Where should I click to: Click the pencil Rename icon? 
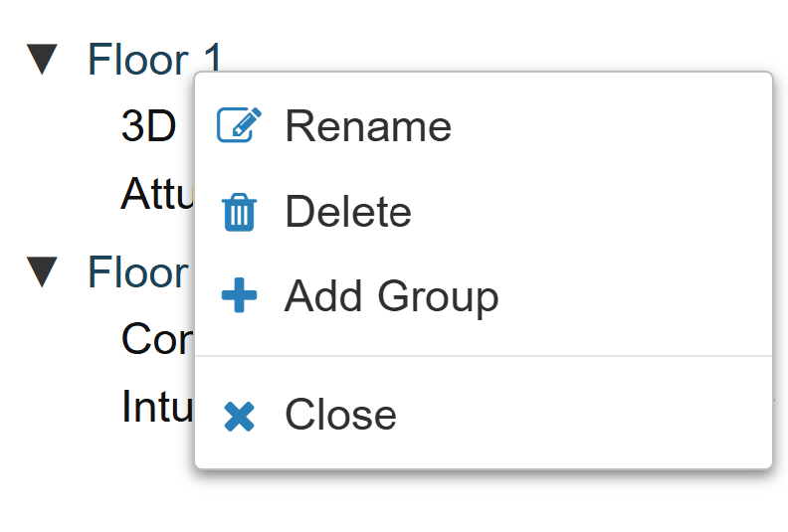click(x=239, y=126)
